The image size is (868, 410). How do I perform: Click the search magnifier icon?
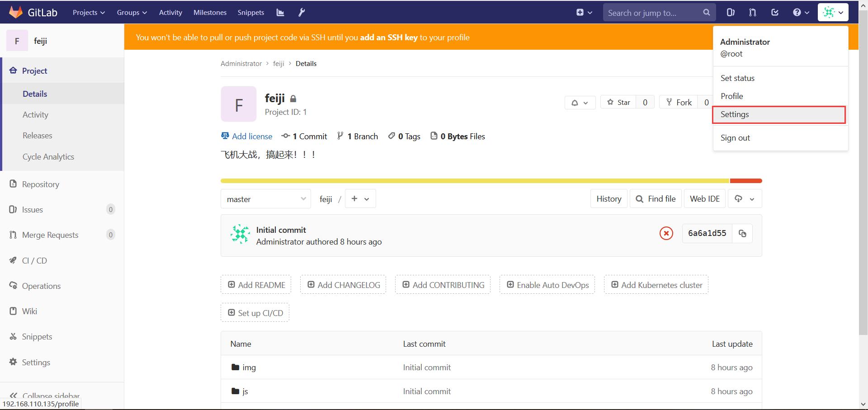point(707,12)
